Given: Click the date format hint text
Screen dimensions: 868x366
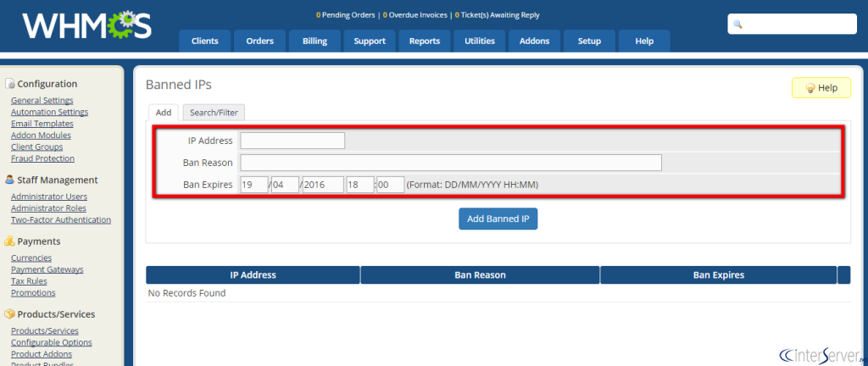Looking at the screenshot, I should (x=472, y=185).
